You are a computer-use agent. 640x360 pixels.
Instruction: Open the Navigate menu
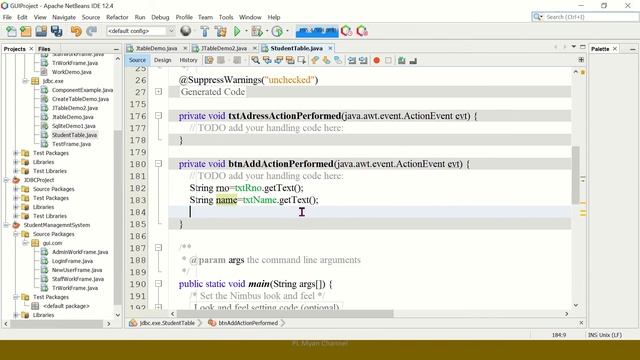(64, 17)
